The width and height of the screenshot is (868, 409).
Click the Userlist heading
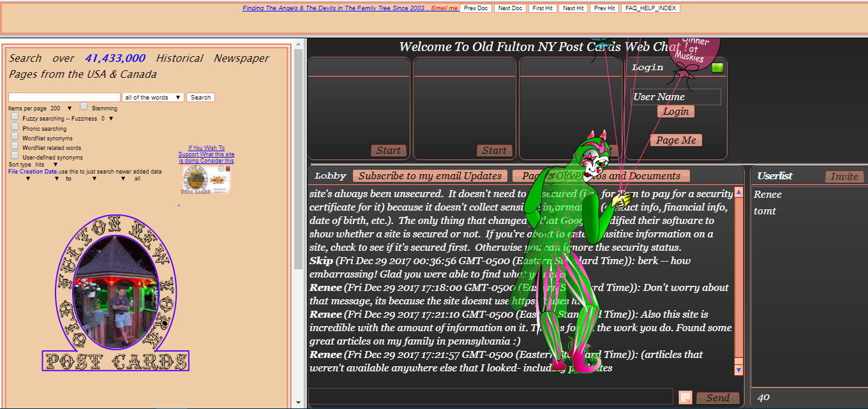[775, 176]
